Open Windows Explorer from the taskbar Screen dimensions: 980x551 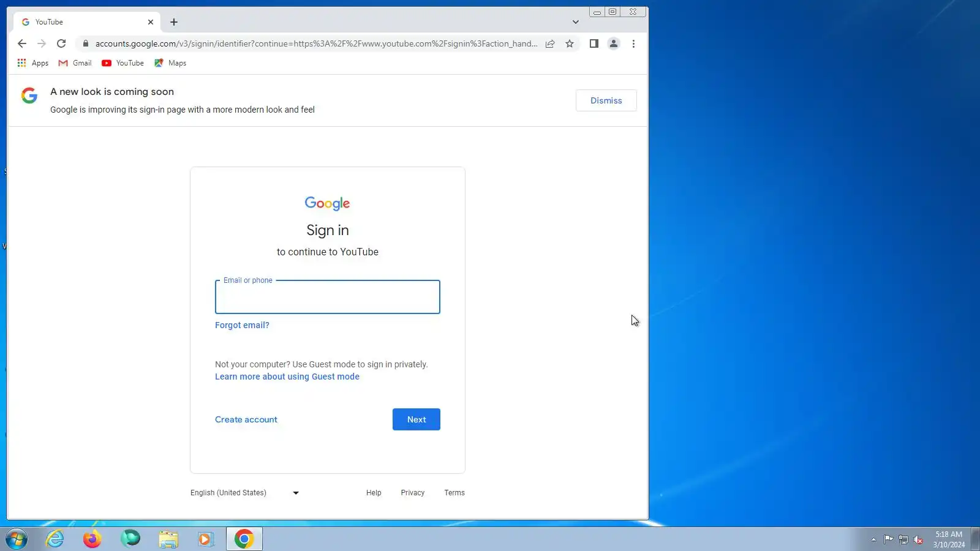(168, 539)
